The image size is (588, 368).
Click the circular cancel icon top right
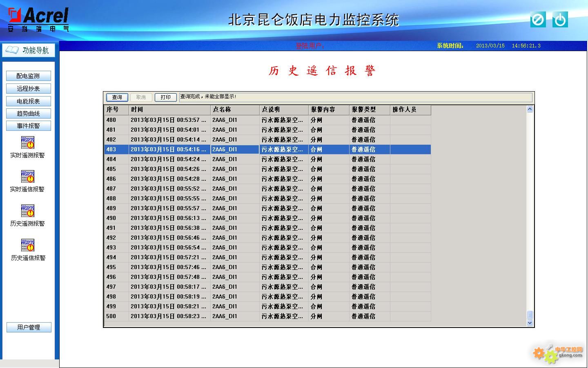(538, 20)
